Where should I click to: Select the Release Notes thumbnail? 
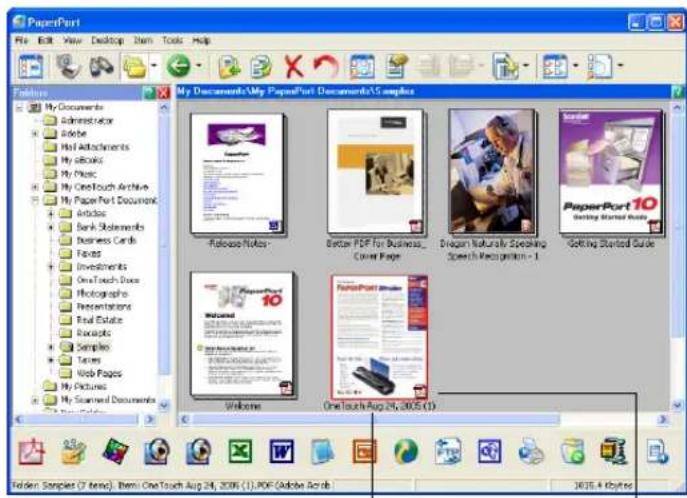click(x=238, y=173)
